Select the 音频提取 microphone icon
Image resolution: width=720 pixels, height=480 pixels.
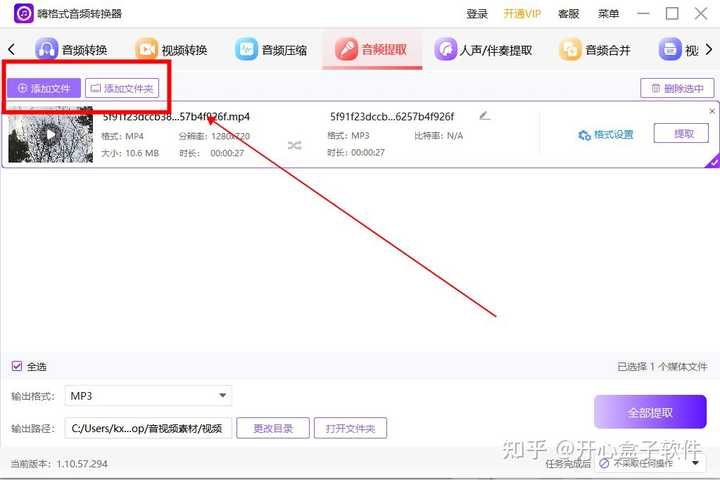click(346, 50)
